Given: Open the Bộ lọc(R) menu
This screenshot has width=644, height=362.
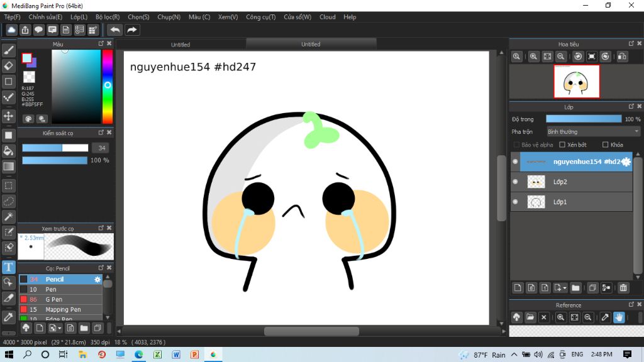Looking at the screenshot, I should pos(108,17).
